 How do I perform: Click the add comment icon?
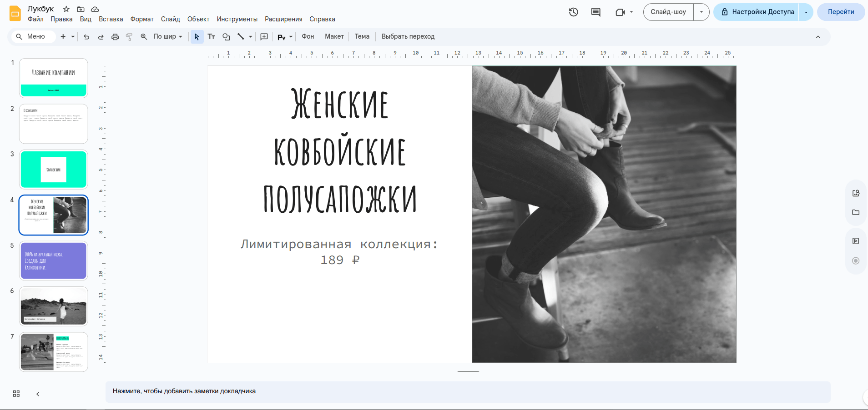tap(264, 37)
